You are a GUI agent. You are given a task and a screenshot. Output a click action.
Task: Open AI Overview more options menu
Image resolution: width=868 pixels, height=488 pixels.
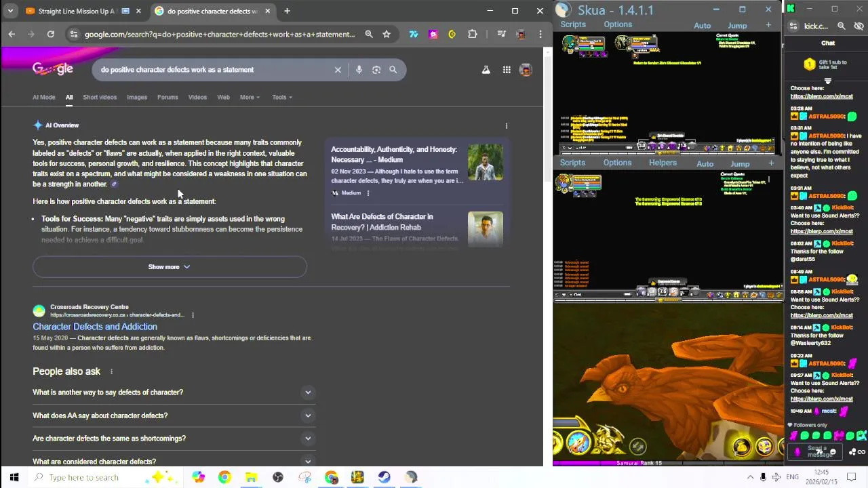tap(506, 125)
